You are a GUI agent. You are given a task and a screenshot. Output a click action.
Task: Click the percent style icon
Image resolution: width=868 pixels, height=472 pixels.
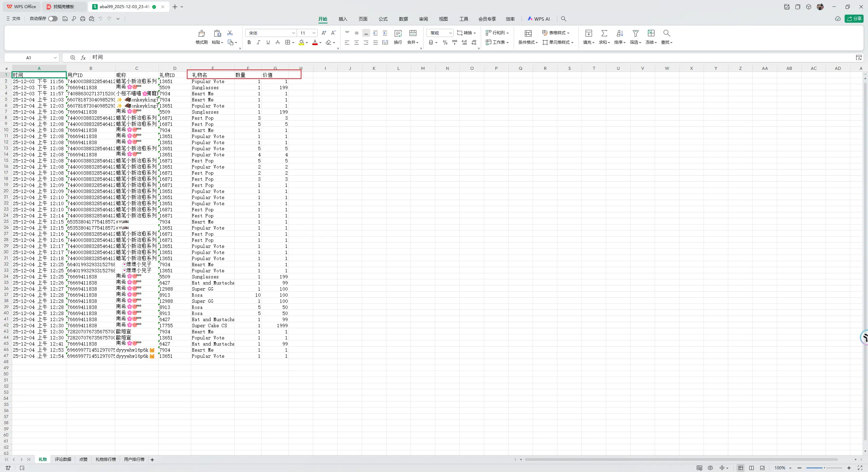[445, 42]
